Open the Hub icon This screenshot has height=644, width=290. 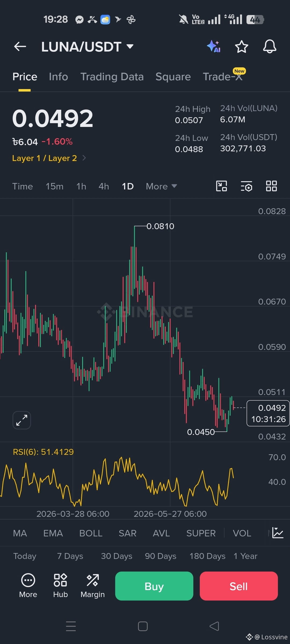click(60, 586)
